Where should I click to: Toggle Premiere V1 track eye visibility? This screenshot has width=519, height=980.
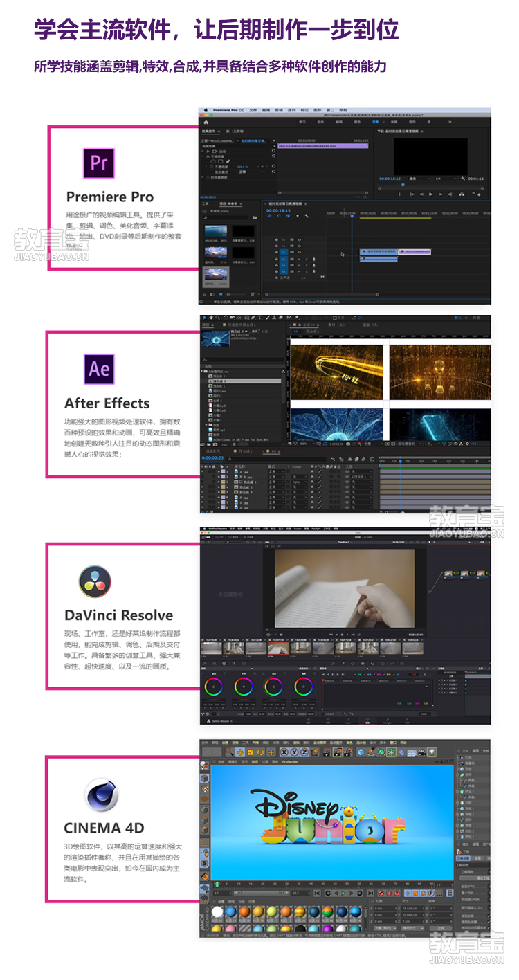point(300,252)
